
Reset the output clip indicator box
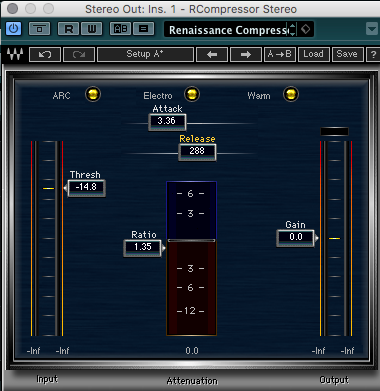pos(334,131)
